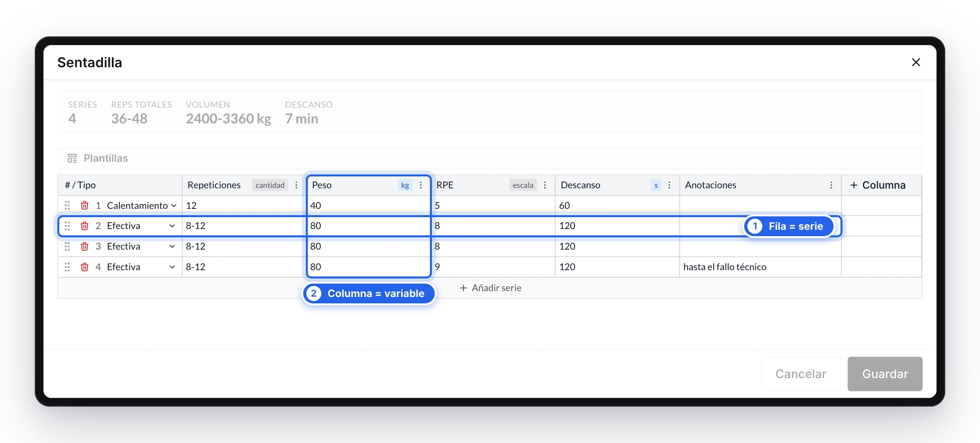Add a new column with + Columna

tap(878, 185)
